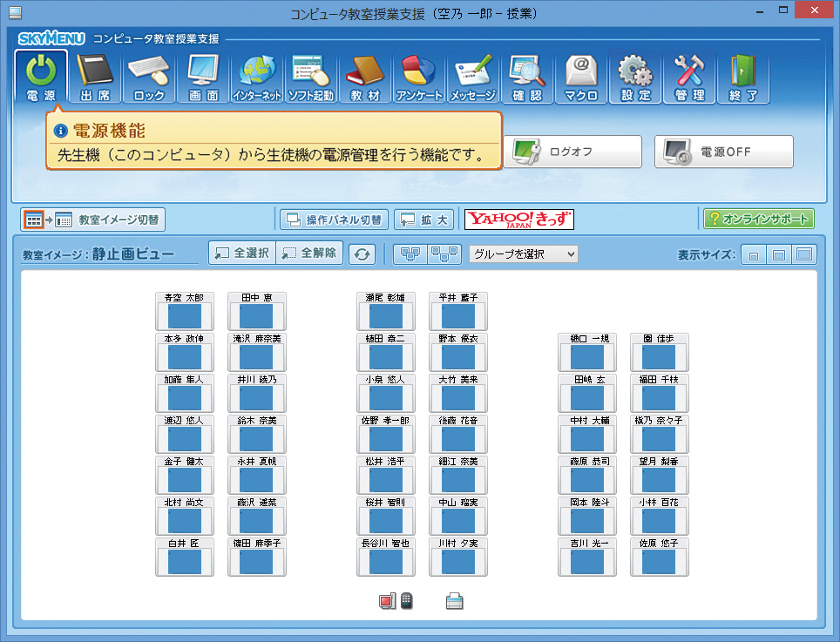Select student thumbnail 岡本 陸斗
Screen dimensions: 840x642
[587, 516]
